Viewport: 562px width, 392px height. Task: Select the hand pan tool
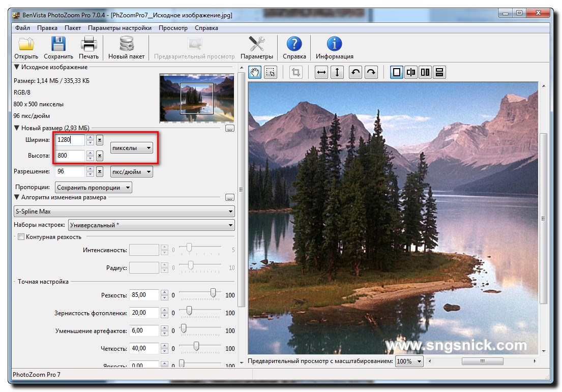(x=254, y=72)
